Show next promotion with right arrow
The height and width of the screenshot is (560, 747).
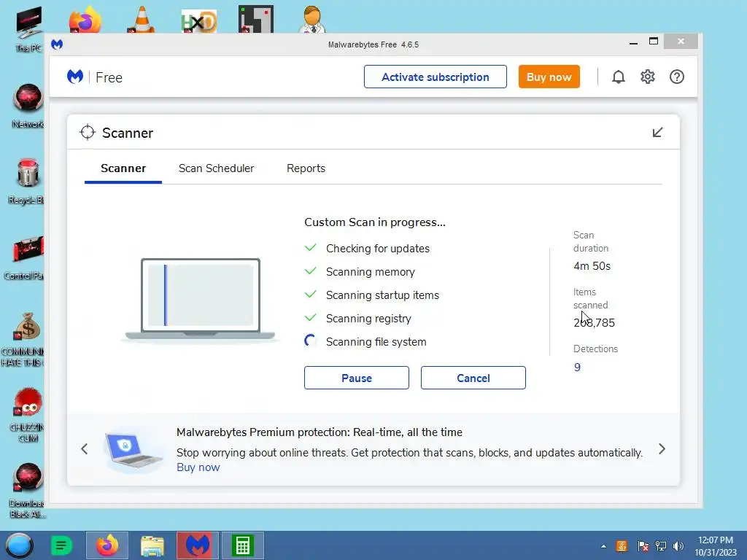click(x=662, y=449)
